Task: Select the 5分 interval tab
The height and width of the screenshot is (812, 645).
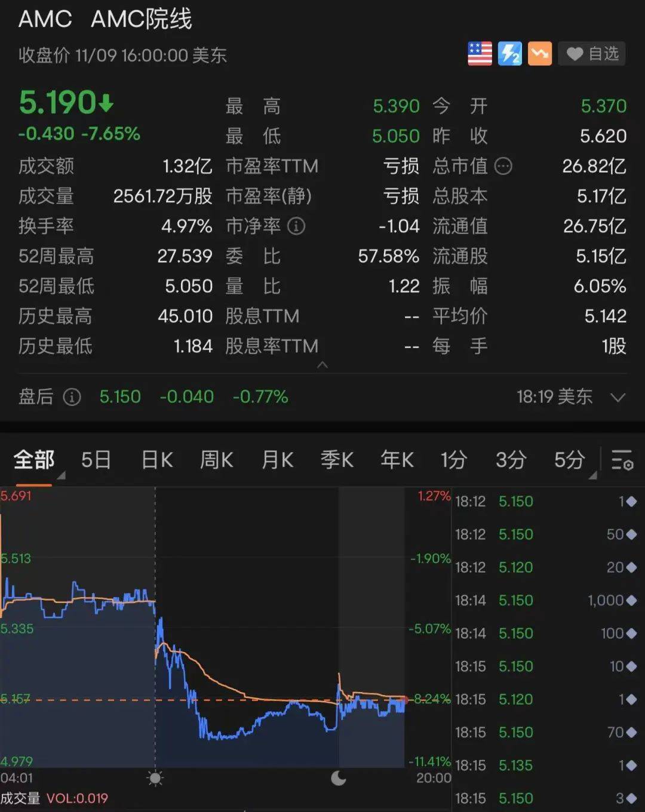Action: click(x=568, y=460)
